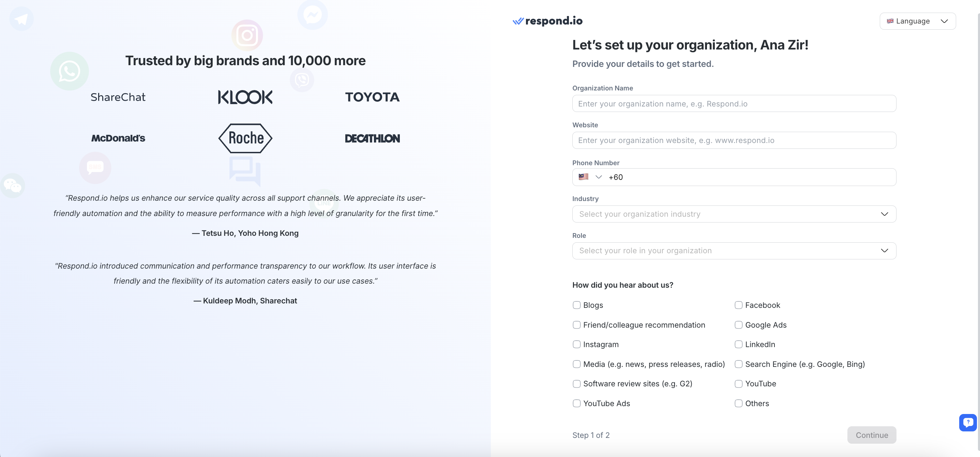The width and height of the screenshot is (980, 457).
Task: Open the Language dropdown
Action: coord(917,21)
